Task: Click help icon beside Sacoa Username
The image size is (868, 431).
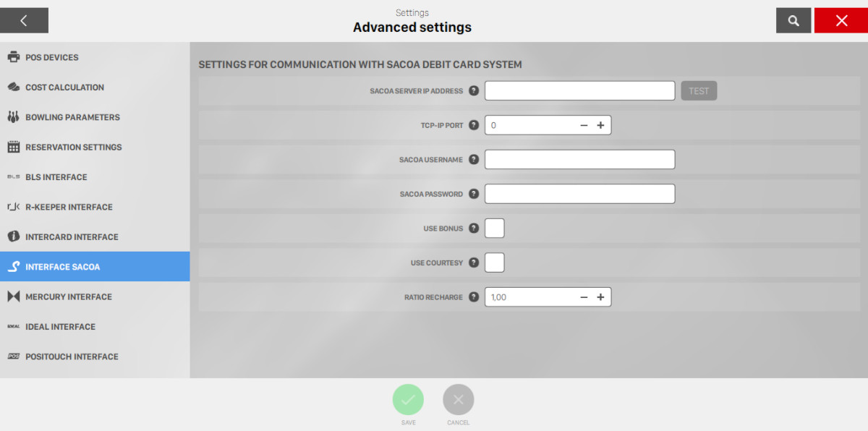Action: tap(474, 160)
